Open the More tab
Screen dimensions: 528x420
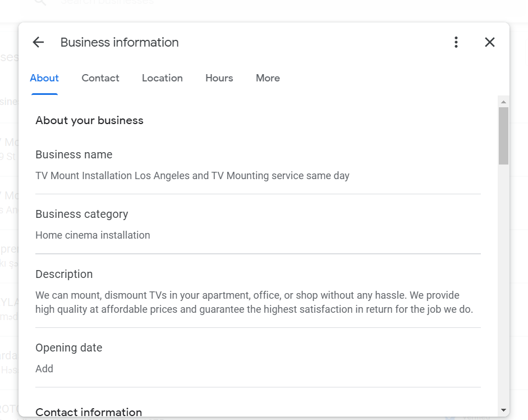pyautogui.click(x=268, y=78)
